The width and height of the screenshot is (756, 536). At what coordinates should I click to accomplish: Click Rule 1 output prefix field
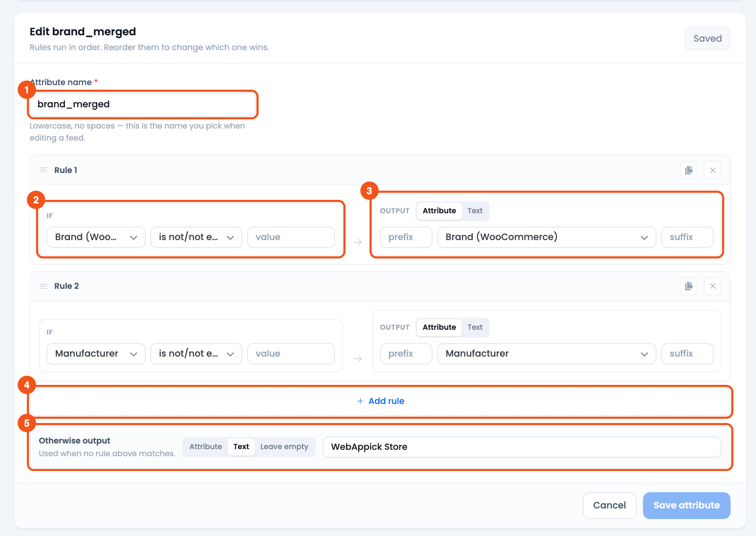[406, 237]
